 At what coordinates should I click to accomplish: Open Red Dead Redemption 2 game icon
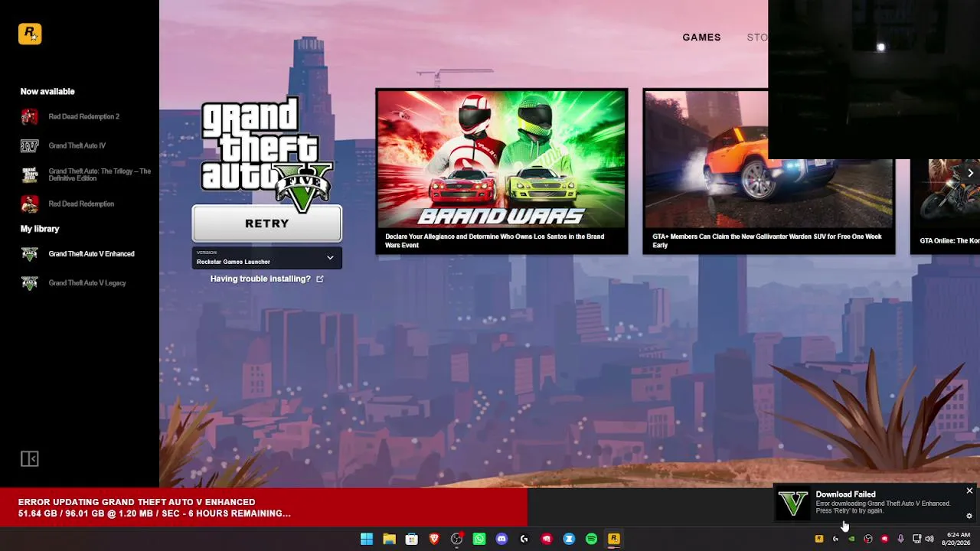point(29,116)
